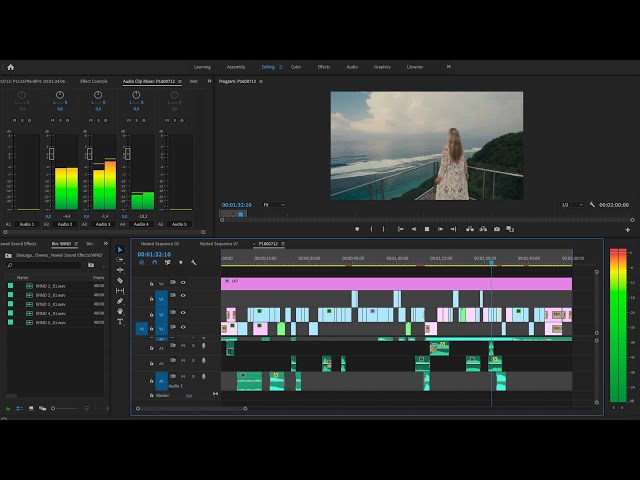Go to In point
Viewport: 640px width, 480px height.
(401, 229)
